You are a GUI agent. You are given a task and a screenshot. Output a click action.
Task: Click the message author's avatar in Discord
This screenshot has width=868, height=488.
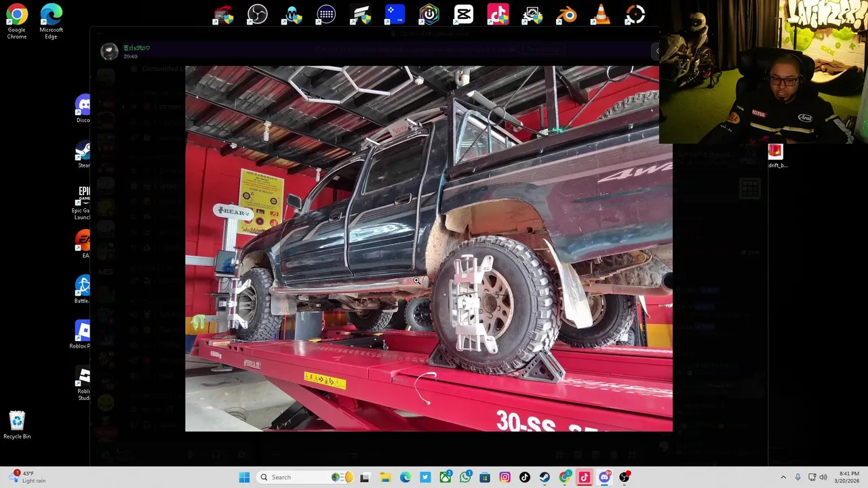tap(109, 52)
